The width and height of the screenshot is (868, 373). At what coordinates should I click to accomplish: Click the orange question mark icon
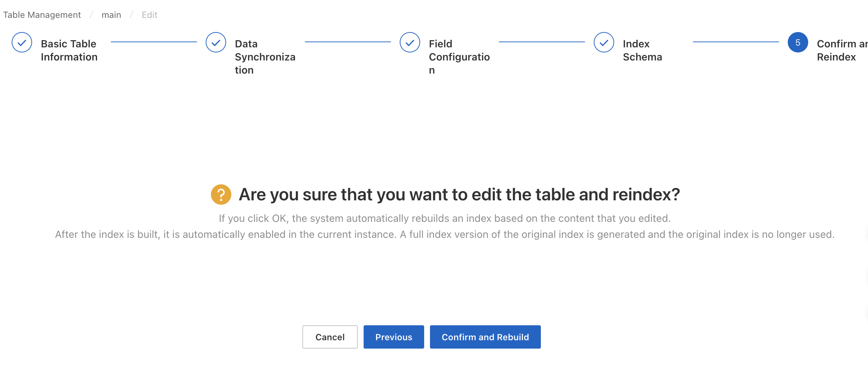(x=221, y=195)
